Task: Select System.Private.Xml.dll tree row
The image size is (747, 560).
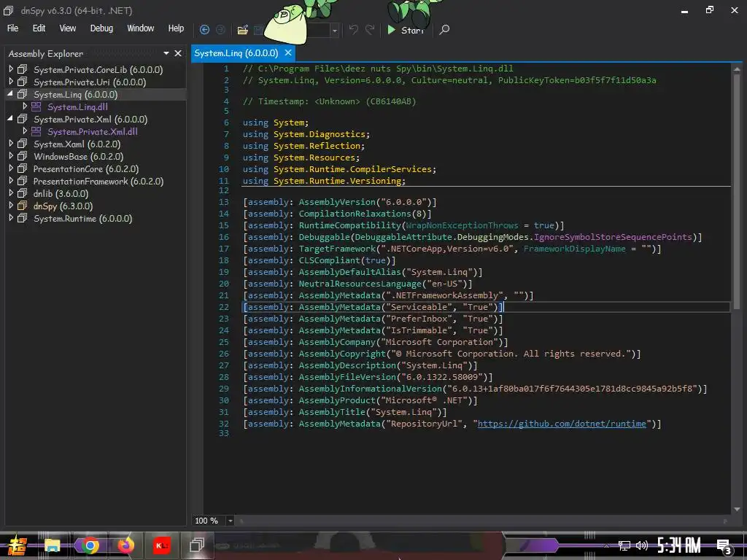Action: 96,132
